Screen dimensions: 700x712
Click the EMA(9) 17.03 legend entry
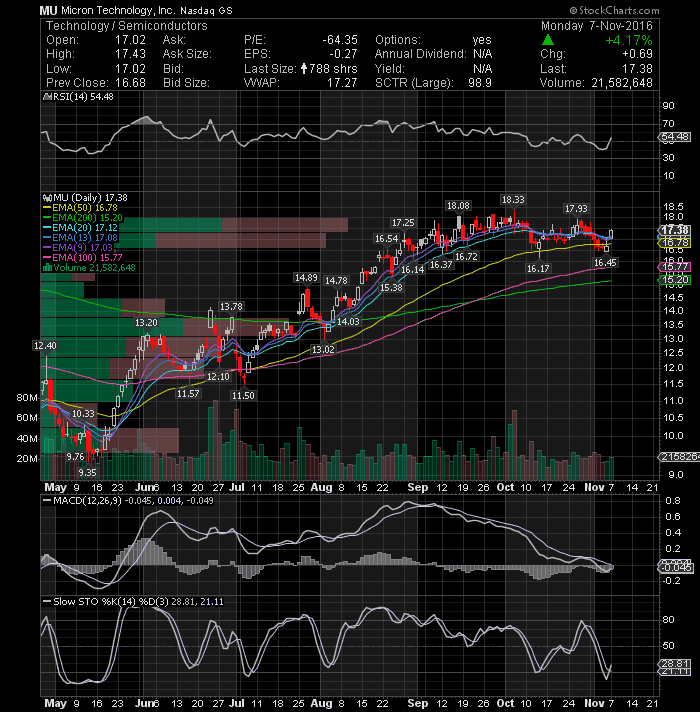pyautogui.click(x=83, y=248)
